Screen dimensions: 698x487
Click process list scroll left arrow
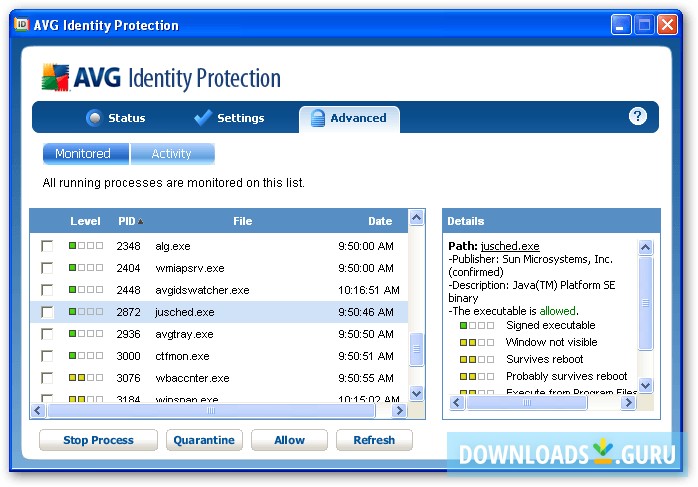coord(38,410)
